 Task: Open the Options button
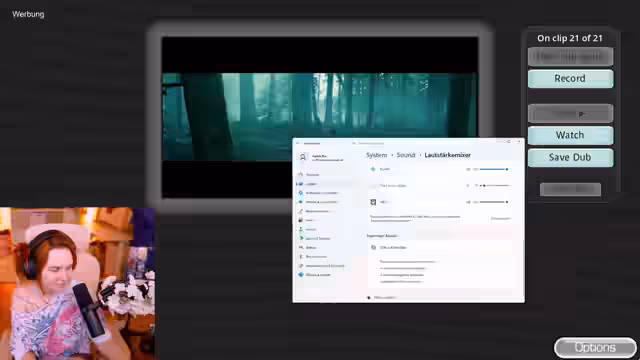click(595, 347)
